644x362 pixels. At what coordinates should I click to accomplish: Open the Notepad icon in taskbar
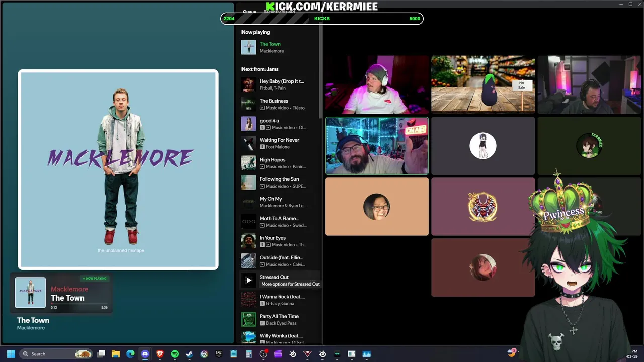pyautogui.click(x=233, y=354)
